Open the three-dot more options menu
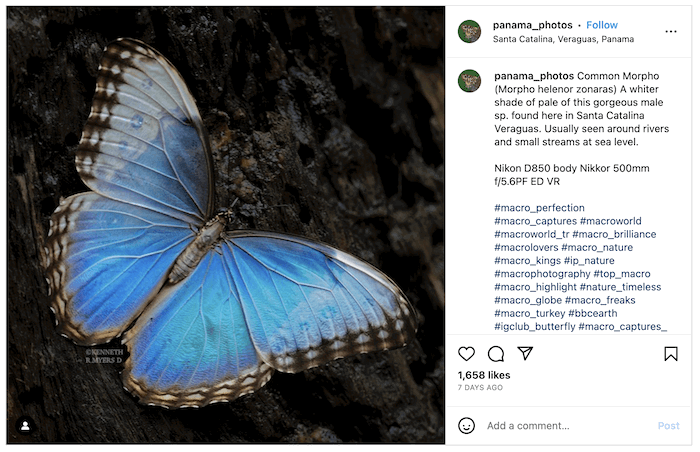 (671, 31)
